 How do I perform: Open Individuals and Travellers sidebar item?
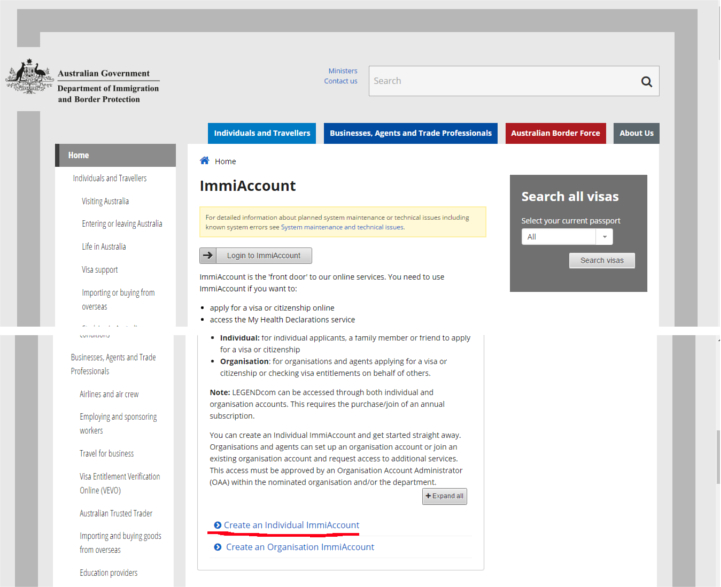109,178
